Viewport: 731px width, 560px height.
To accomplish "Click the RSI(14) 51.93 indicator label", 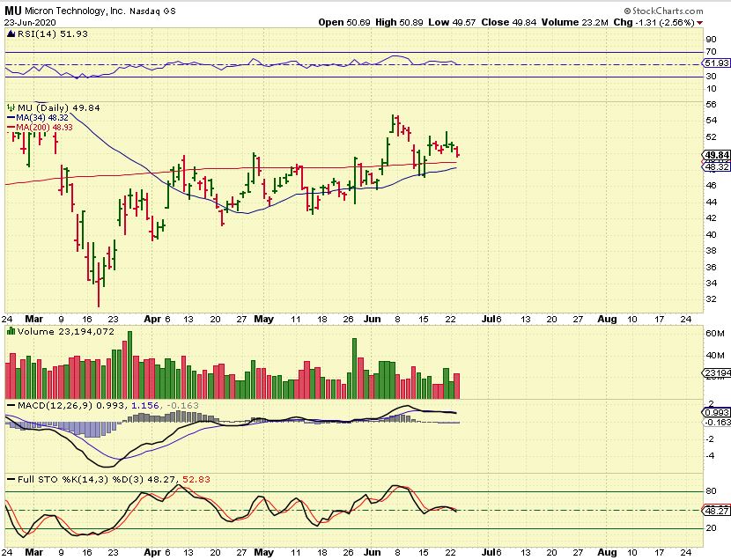I will [x=52, y=34].
